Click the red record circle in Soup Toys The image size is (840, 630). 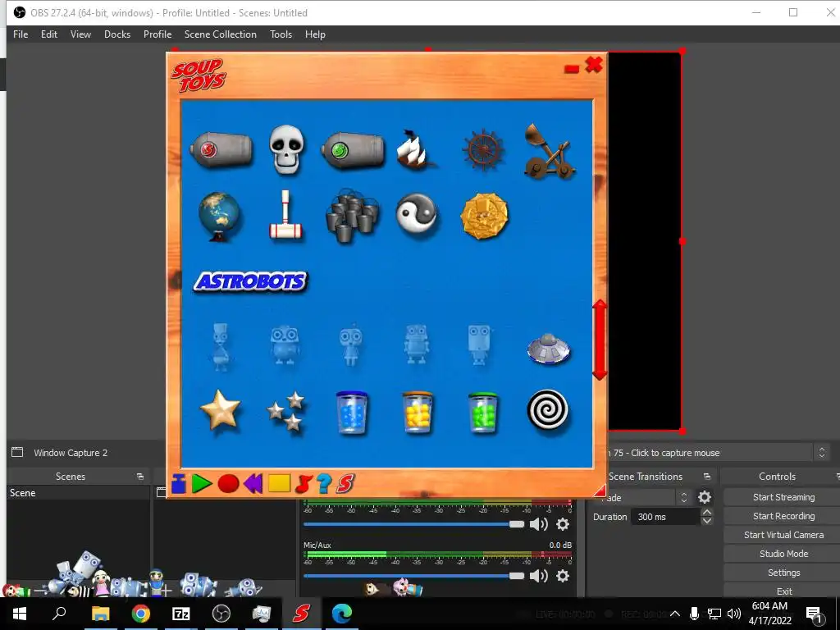228,483
